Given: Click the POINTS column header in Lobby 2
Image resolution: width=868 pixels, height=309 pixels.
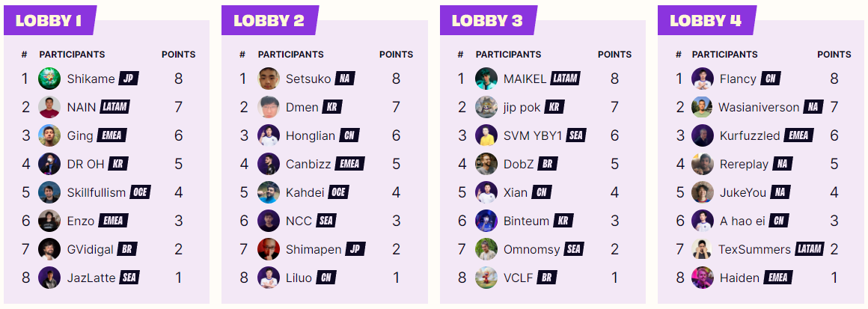Looking at the screenshot, I should pyautogui.click(x=396, y=55).
